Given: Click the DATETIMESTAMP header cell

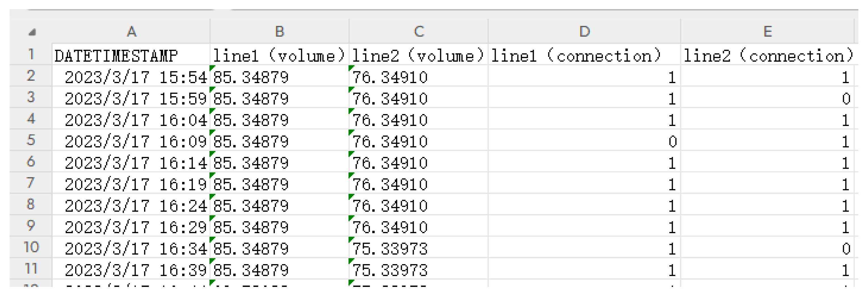Looking at the screenshot, I should (131, 55).
